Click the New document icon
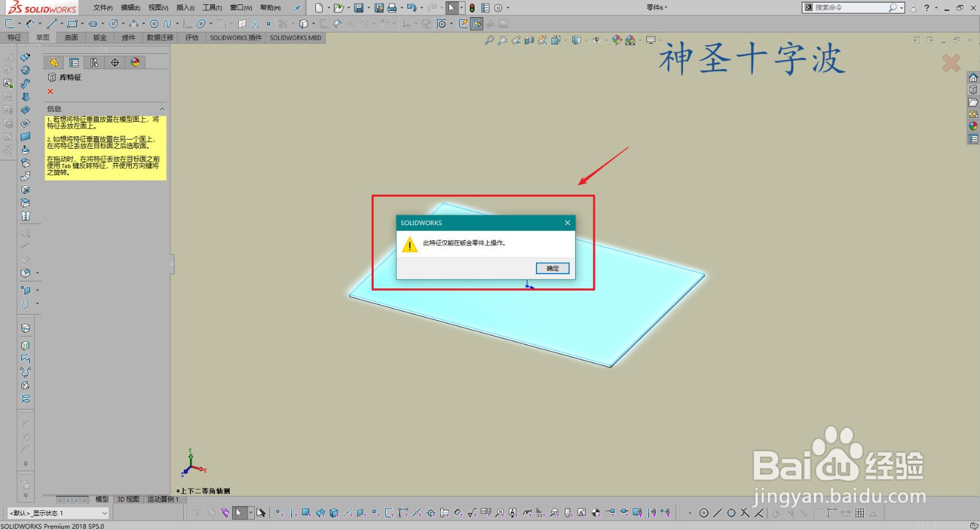The height and width of the screenshot is (530, 980). click(318, 8)
